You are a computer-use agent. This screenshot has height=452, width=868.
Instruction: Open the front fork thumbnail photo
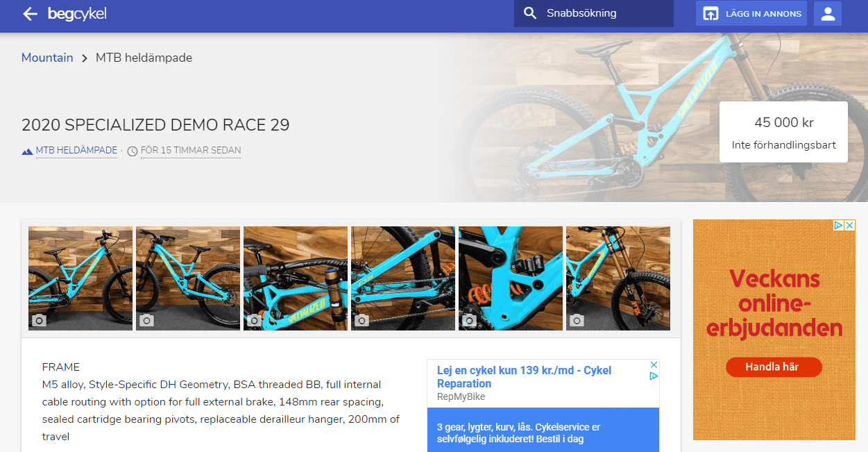click(618, 278)
